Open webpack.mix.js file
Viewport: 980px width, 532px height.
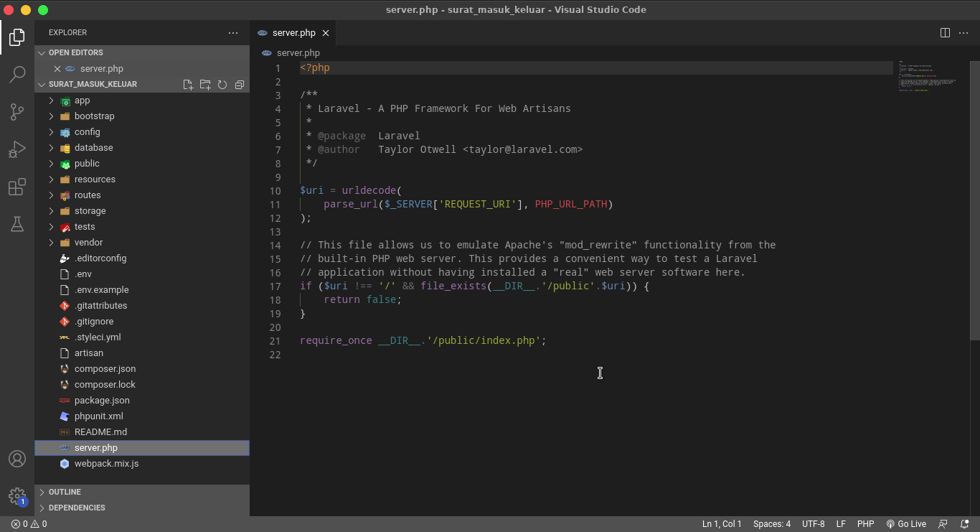[x=142, y=464]
